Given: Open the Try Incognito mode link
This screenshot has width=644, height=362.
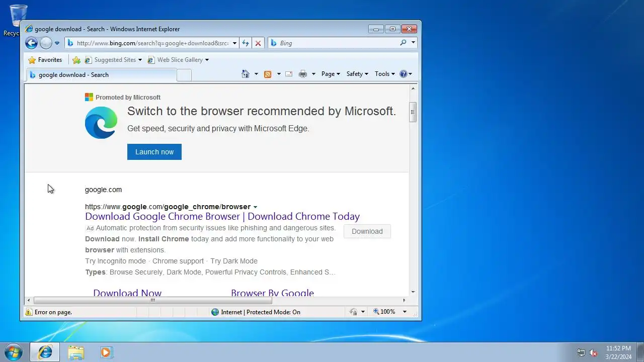Looking at the screenshot, I should [x=115, y=261].
